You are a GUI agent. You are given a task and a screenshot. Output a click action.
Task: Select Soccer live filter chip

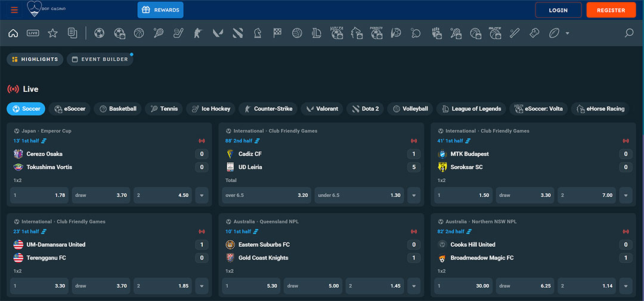(26, 109)
